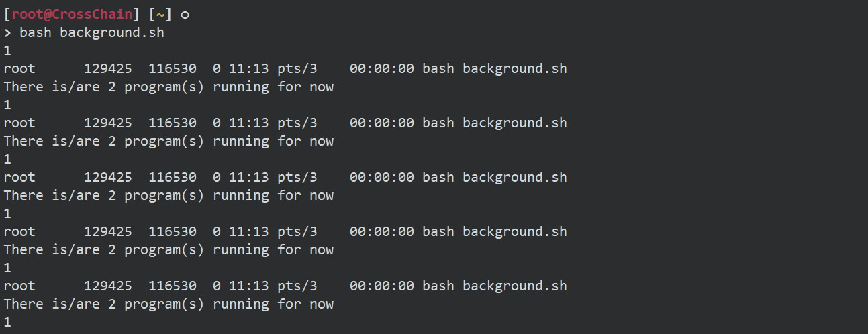
Task: Click parent PID 116530 in the second process line
Action: click(x=172, y=123)
